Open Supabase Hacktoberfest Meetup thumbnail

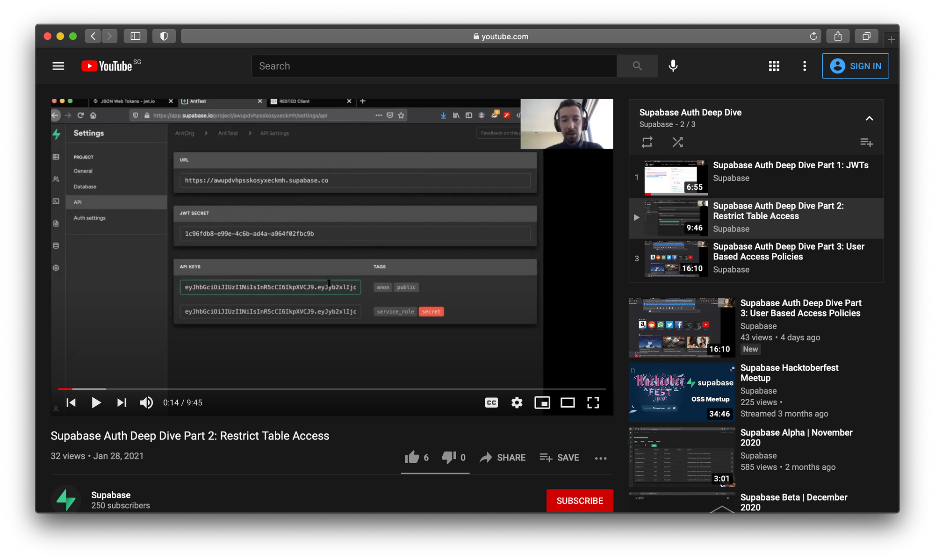click(x=682, y=393)
